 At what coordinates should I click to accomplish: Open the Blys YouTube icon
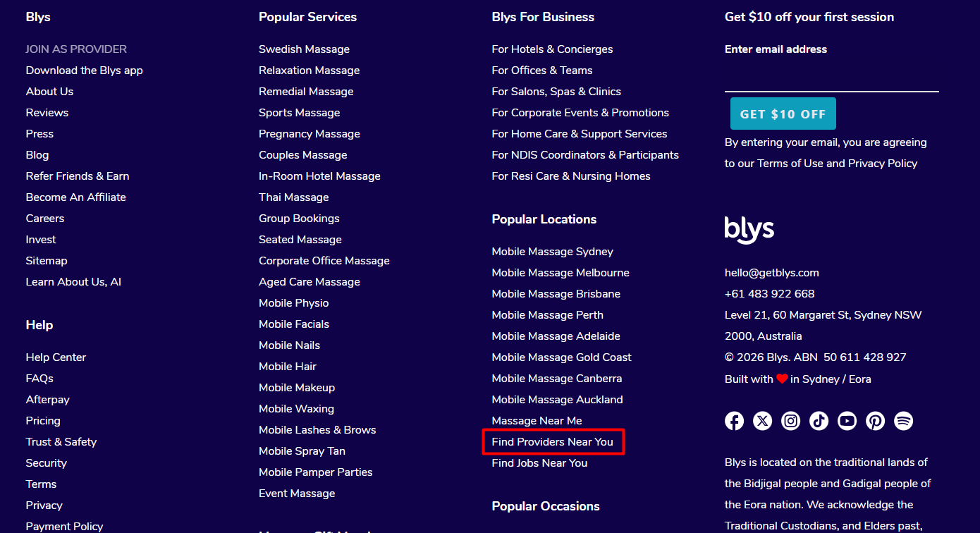(x=847, y=421)
